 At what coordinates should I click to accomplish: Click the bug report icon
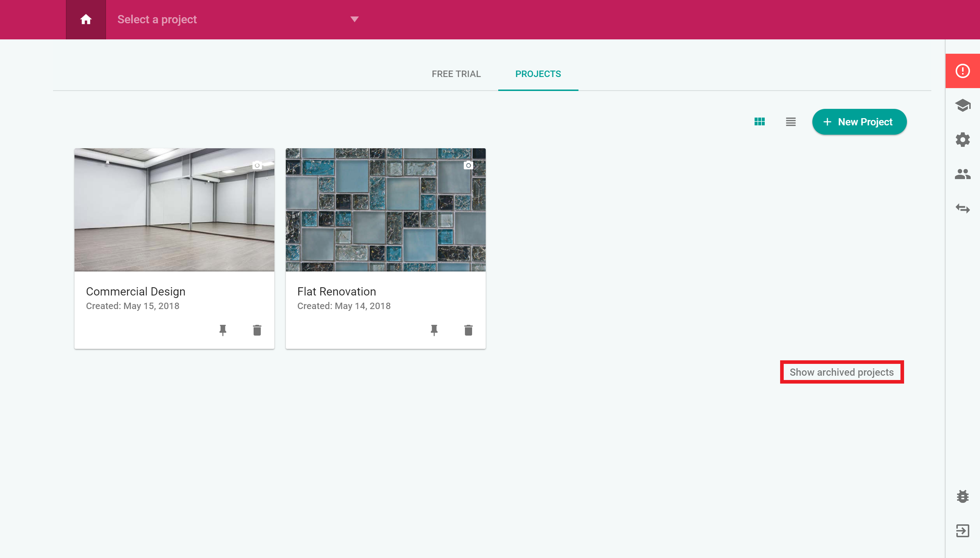tap(962, 496)
